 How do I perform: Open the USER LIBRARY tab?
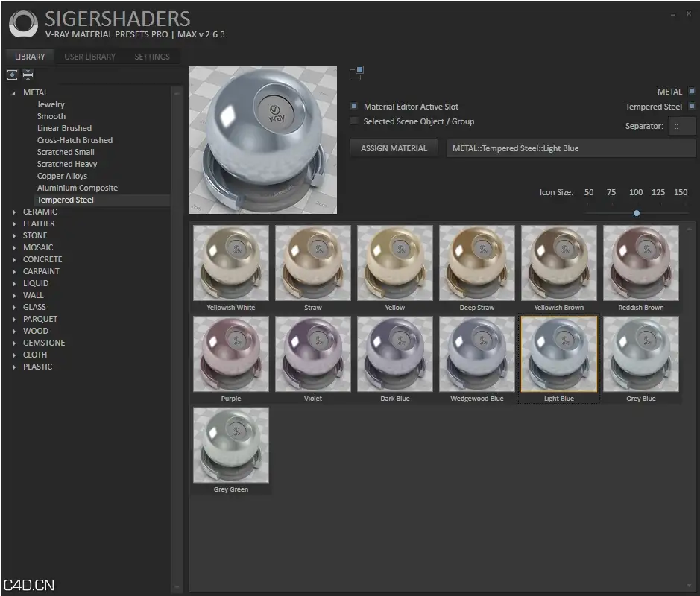pyautogui.click(x=89, y=57)
